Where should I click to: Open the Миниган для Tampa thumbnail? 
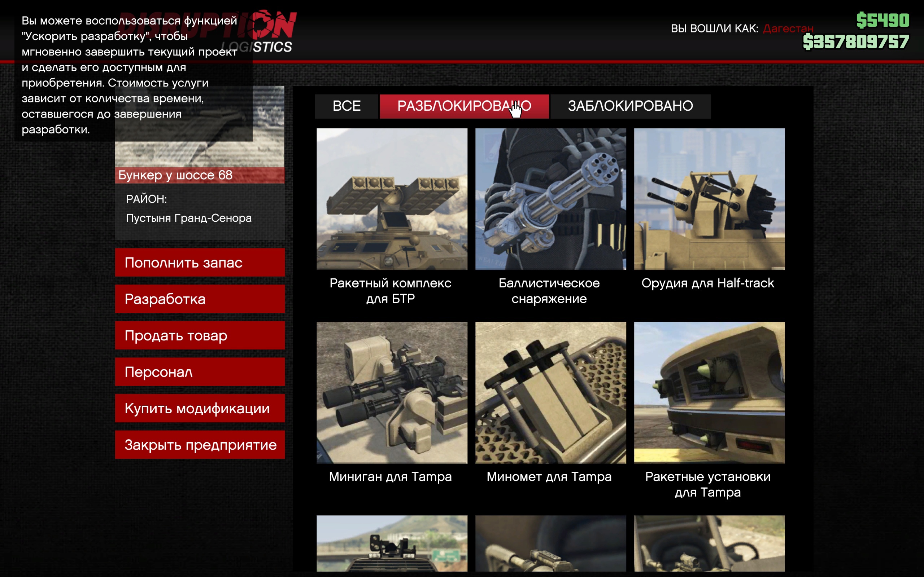(x=392, y=392)
